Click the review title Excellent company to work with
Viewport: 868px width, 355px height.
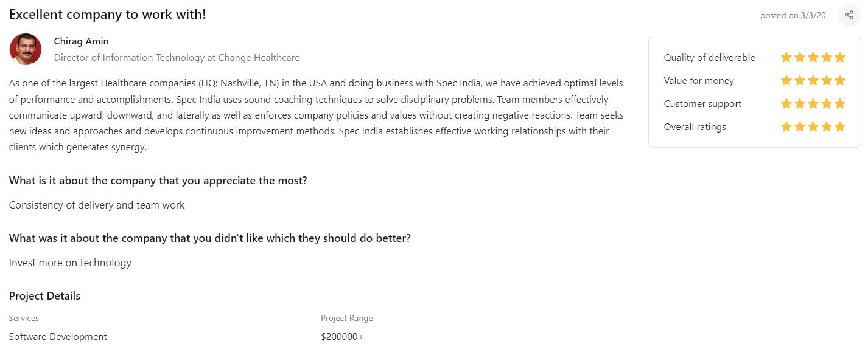(107, 14)
